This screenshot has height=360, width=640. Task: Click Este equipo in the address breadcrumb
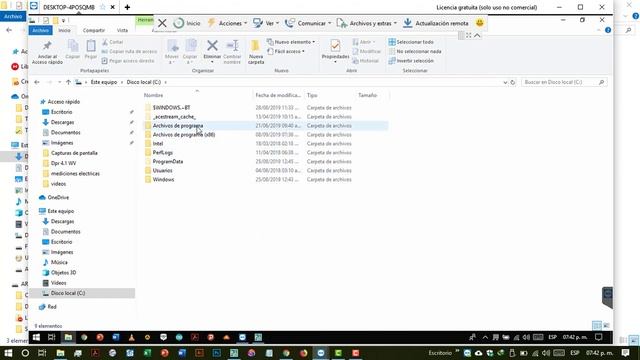click(x=104, y=82)
